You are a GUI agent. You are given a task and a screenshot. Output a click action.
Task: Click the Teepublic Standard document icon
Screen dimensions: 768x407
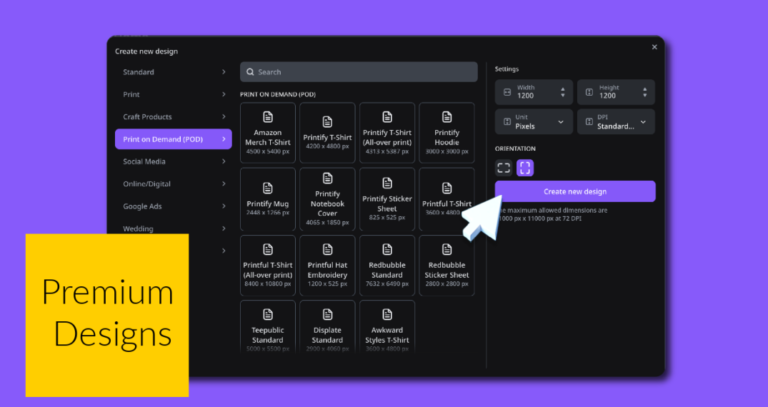tap(268, 314)
